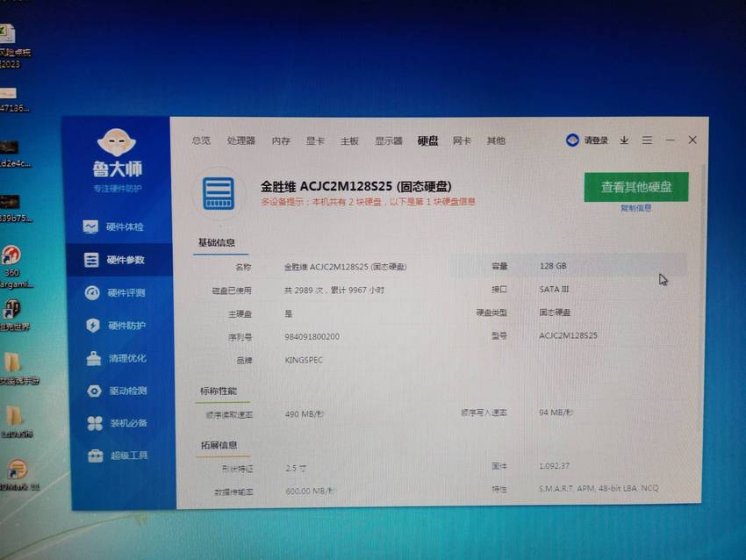
Task: Open 清理优化 in the sidebar
Action: pos(116,358)
